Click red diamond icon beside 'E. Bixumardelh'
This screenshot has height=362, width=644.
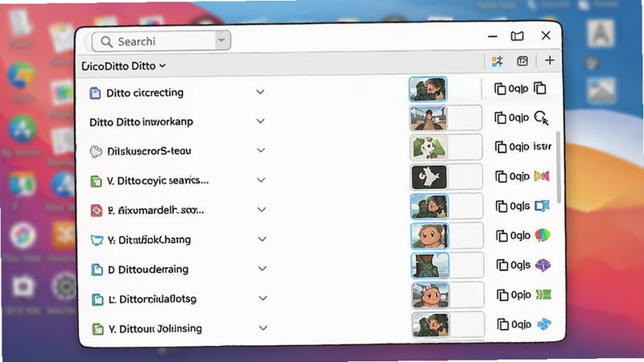(97, 211)
